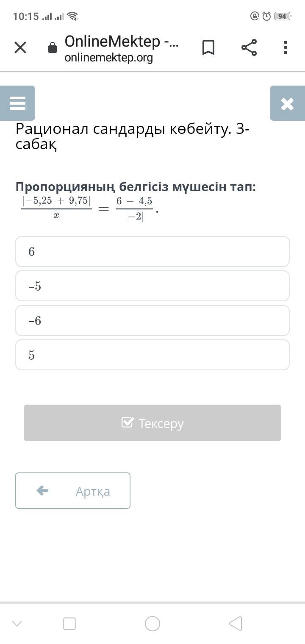This screenshot has width=305, height=644.
Task: Tap the padlock site security icon
Action: [53, 48]
